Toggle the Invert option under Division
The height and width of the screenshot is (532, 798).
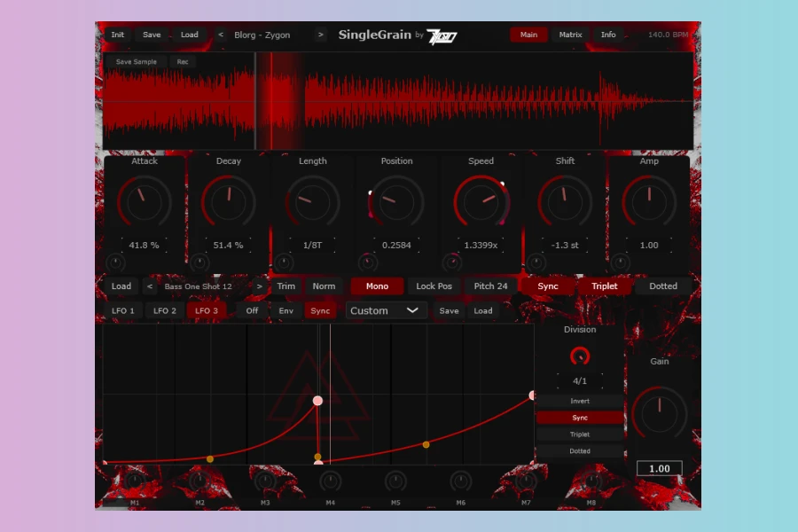580,402
